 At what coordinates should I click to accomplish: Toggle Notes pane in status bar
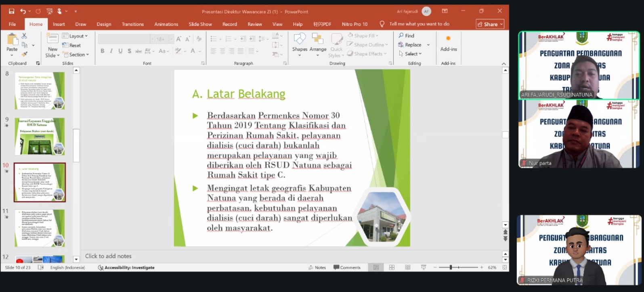pyautogui.click(x=317, y=267)
